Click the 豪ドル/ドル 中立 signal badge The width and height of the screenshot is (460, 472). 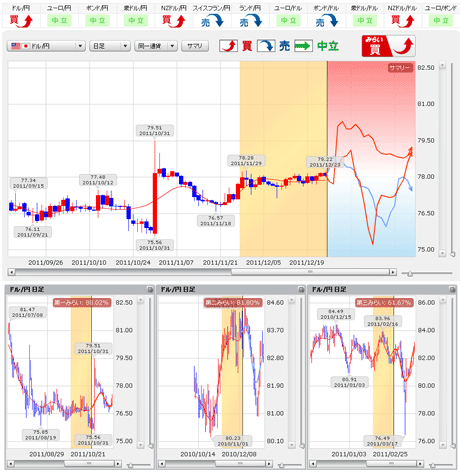365,21
